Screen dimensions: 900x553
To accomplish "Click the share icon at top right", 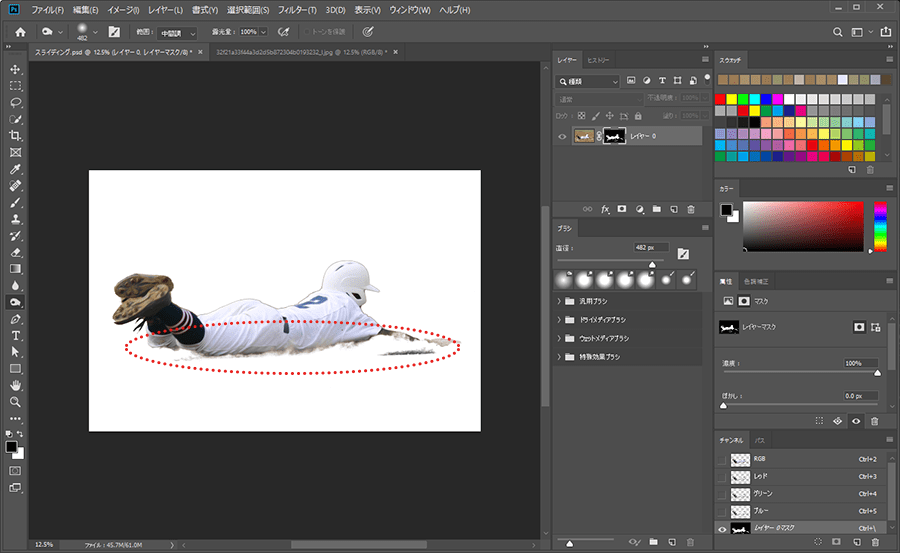I will pyautogui.click(x=886, y=32).
